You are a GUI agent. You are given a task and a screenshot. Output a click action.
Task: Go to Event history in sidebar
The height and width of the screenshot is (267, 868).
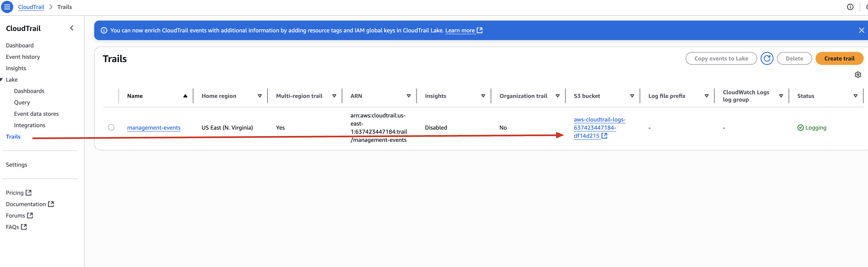23,57
